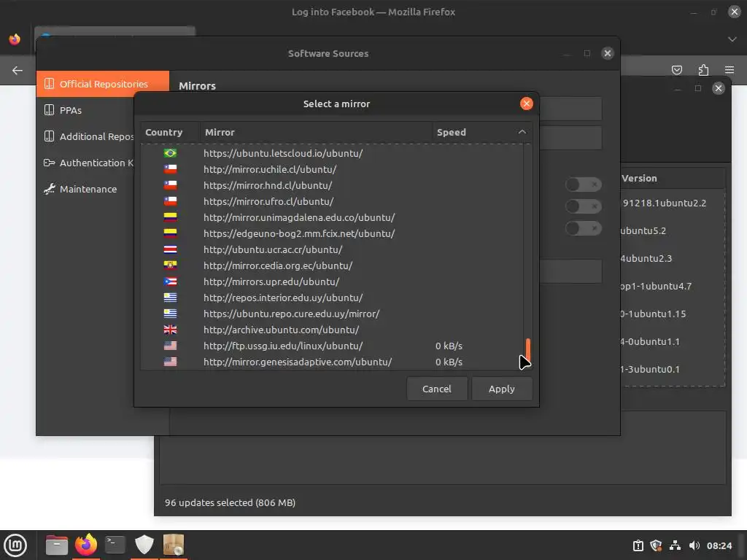Sort mirrors by Mirror column header
Screen dimensions: 747x560
click(x=316, y=133)
